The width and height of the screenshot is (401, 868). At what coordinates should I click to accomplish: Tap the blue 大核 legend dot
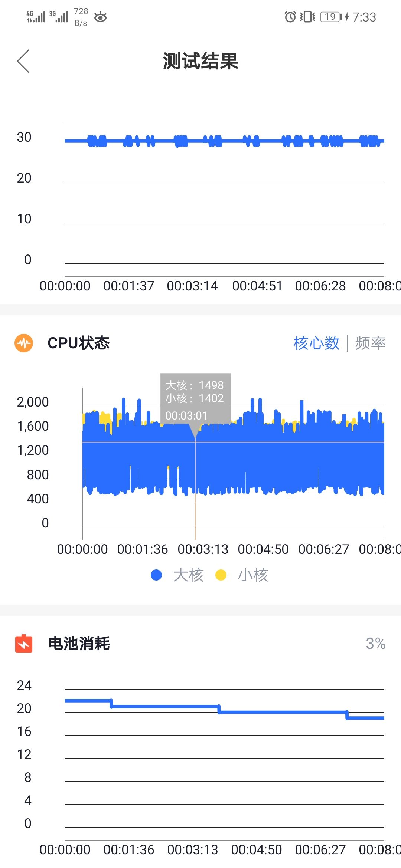point(156,575)
